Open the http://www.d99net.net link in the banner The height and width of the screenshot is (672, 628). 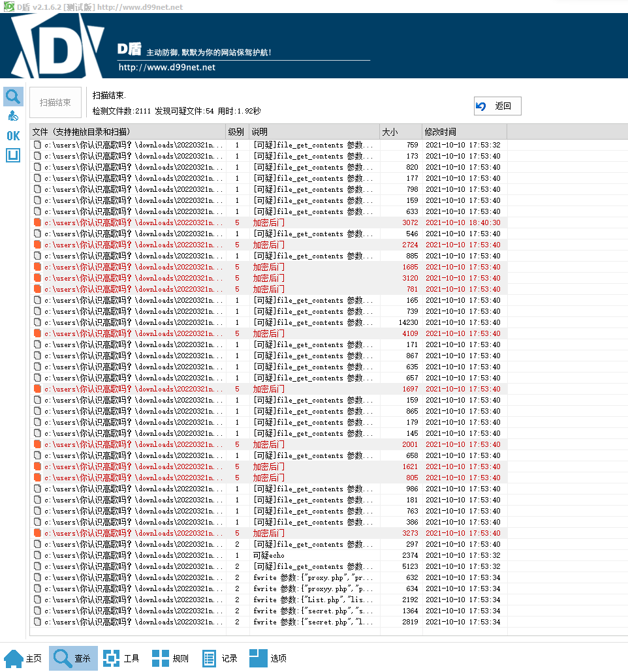(166, 67)
